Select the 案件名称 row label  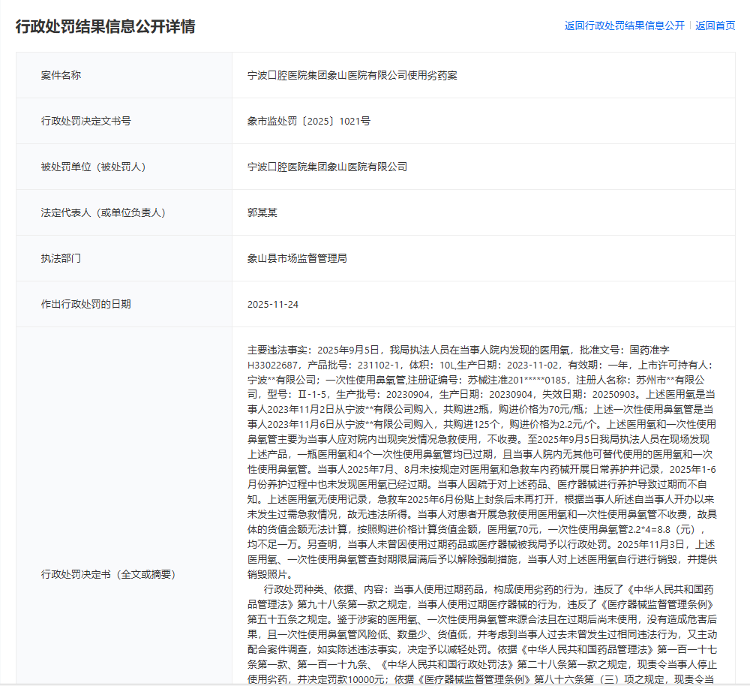pos(61,75)
